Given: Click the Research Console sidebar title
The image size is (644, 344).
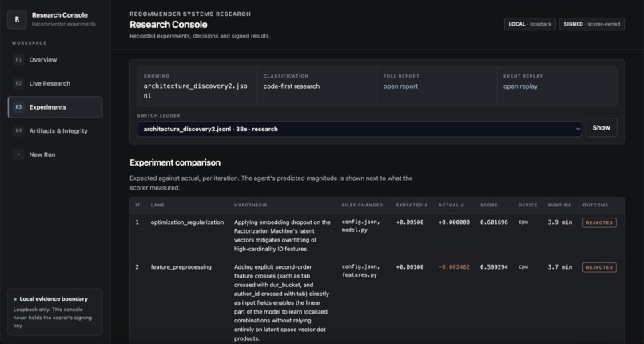Looking at the screenshot, I should tap(60, 14).
